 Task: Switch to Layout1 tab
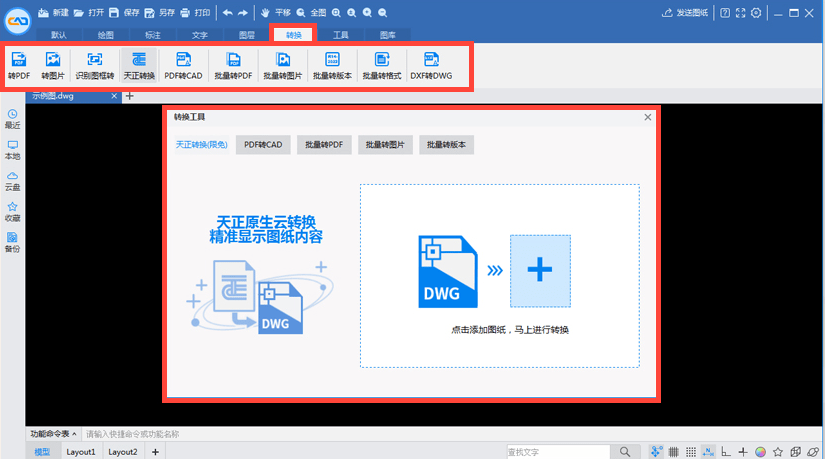click(81, 452)
